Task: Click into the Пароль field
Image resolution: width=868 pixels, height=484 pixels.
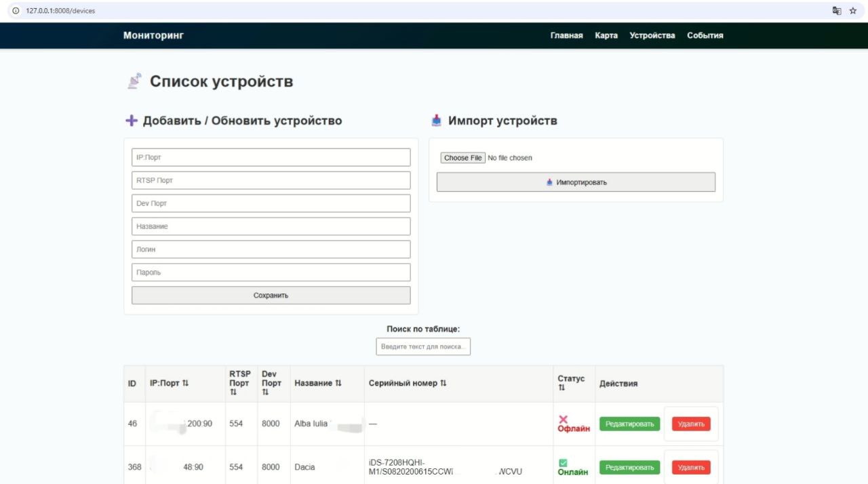Action: point(271,273)
